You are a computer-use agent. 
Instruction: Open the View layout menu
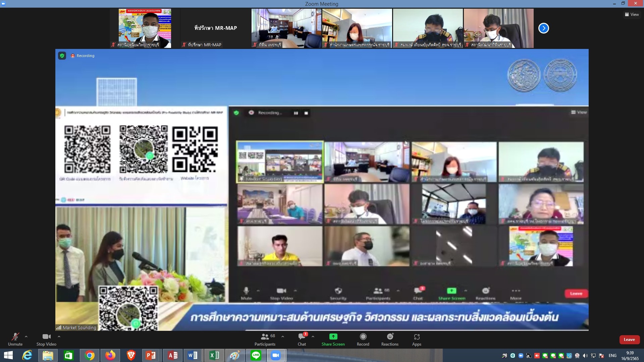632,14
